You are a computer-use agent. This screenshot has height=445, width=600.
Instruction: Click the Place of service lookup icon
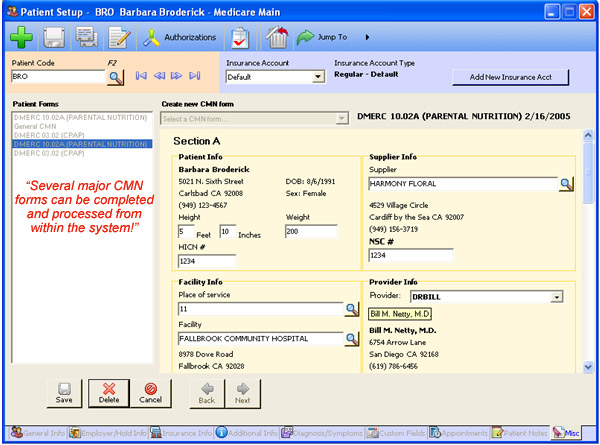click(x=352, y=310)
